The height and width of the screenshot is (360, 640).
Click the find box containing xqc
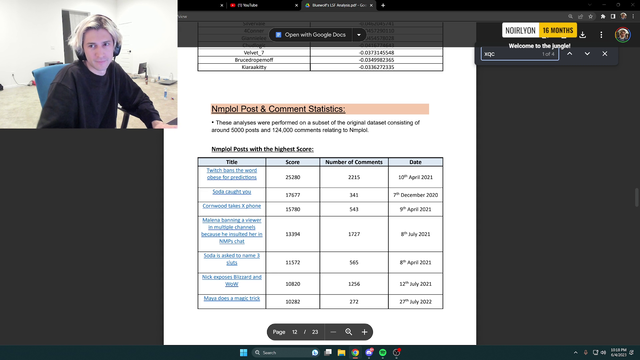pos(520,54)
